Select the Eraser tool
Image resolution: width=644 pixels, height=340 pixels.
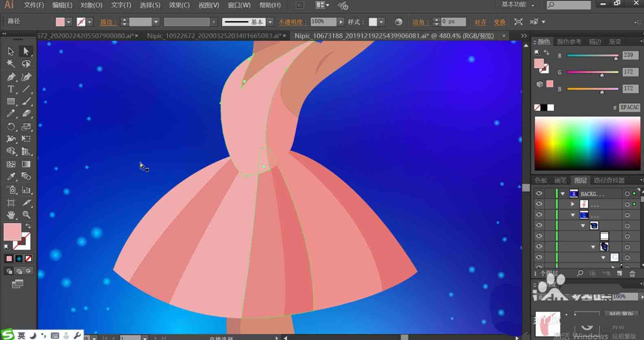pos(26,113)
